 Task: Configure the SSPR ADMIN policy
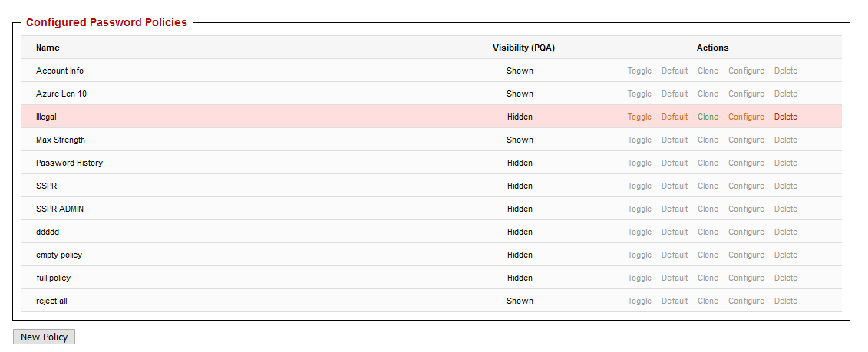pyautogui.click(x=746, y=209)
